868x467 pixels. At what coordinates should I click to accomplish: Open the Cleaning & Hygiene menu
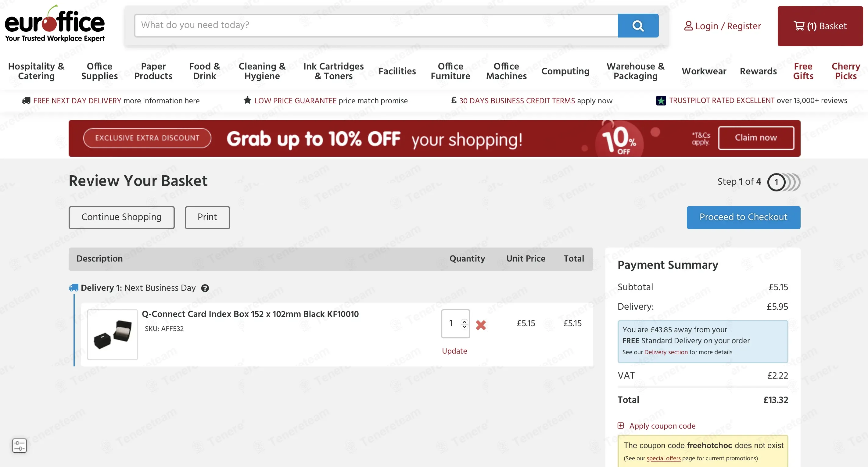pyautogui.click(x=262, y=71)
